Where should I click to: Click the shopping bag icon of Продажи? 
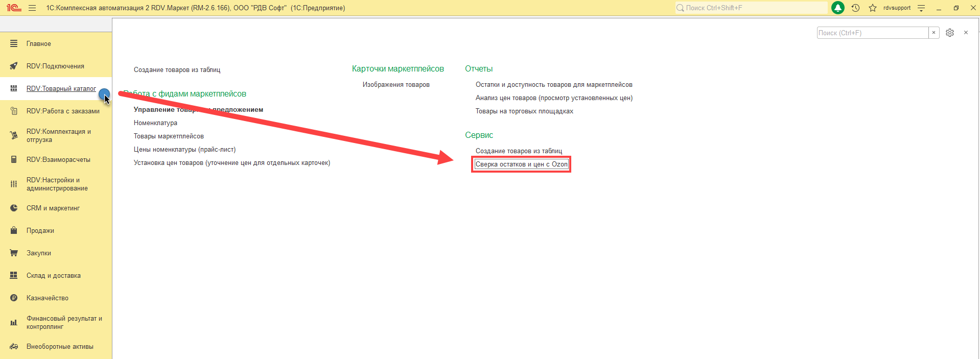click(14, 230)
